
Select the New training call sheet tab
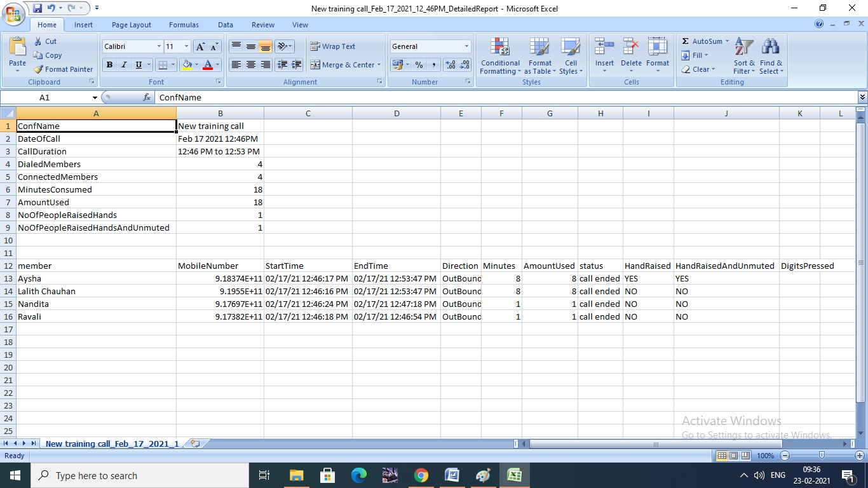[112, 444]
